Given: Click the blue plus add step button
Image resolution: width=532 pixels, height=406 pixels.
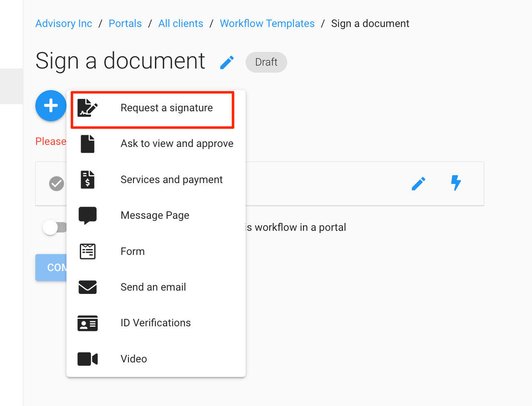Looking at the screenshot, I should click(x=51, y=105).
